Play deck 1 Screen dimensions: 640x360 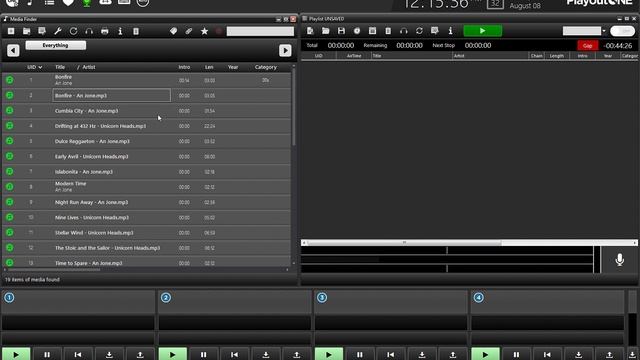[16, 354]
